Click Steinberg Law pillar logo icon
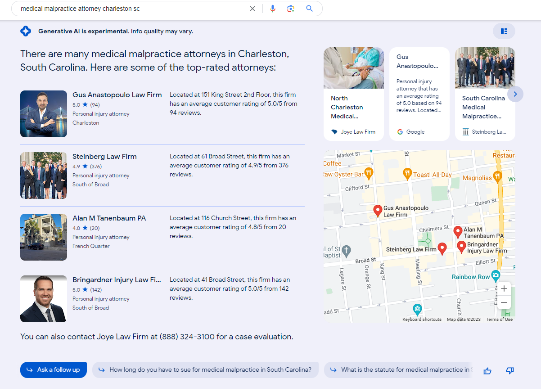The width and height of the screenshot is (541, 392). coord(466,132)
